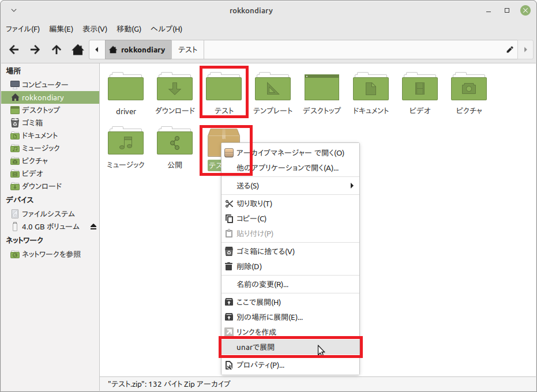537x392 pixels.
Task: Open ビデオ in the sidebar
Action: point(50,174)
